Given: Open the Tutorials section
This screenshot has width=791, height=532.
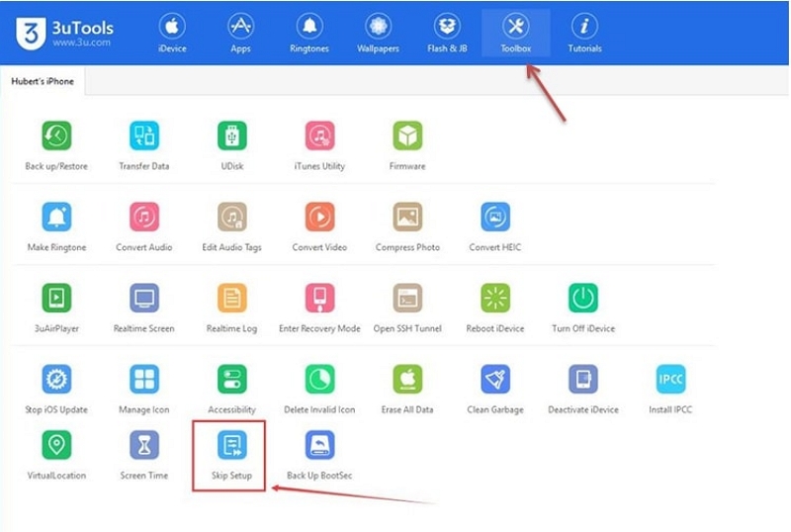Looking at the screenshot, I should click(x=584, y=33).
